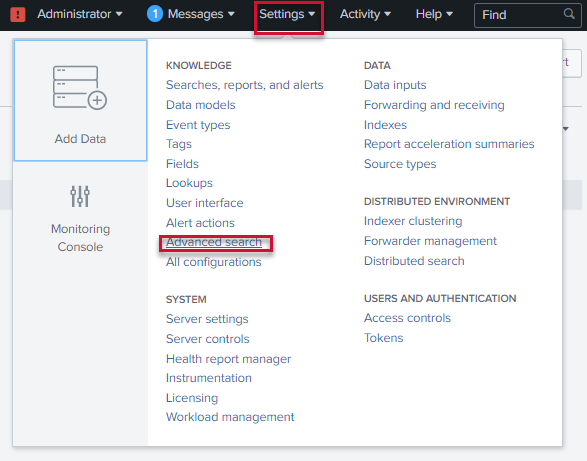Open Server settings under System
Viewport: 587px width, 461px height.
(x=207, y=319)
